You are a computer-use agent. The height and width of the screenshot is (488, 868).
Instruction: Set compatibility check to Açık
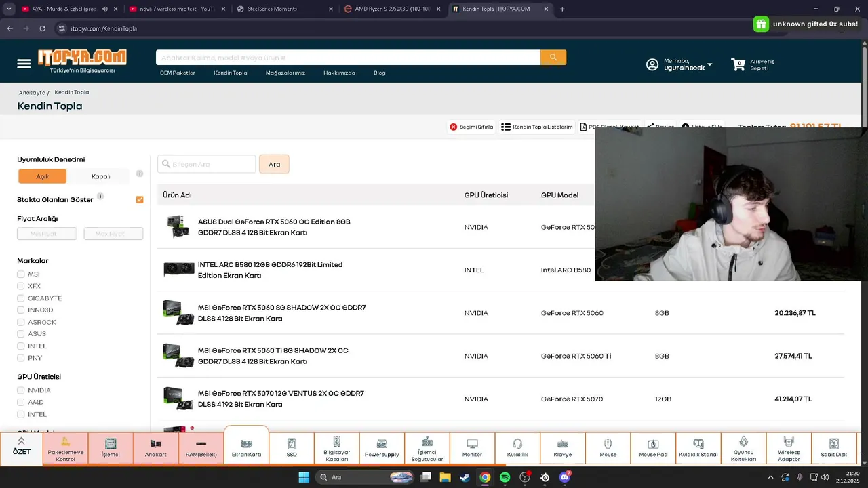tap(43, 176)
